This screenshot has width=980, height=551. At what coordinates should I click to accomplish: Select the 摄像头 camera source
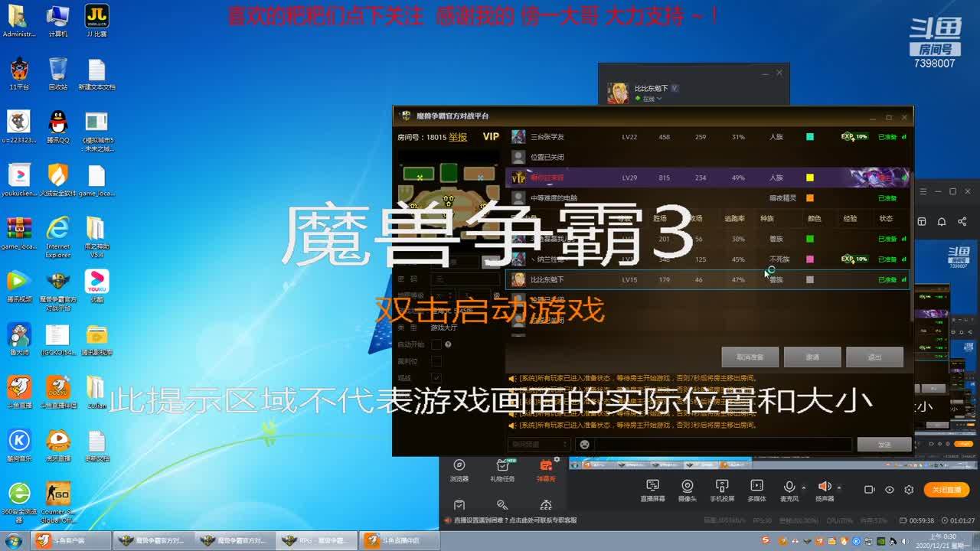688,491
